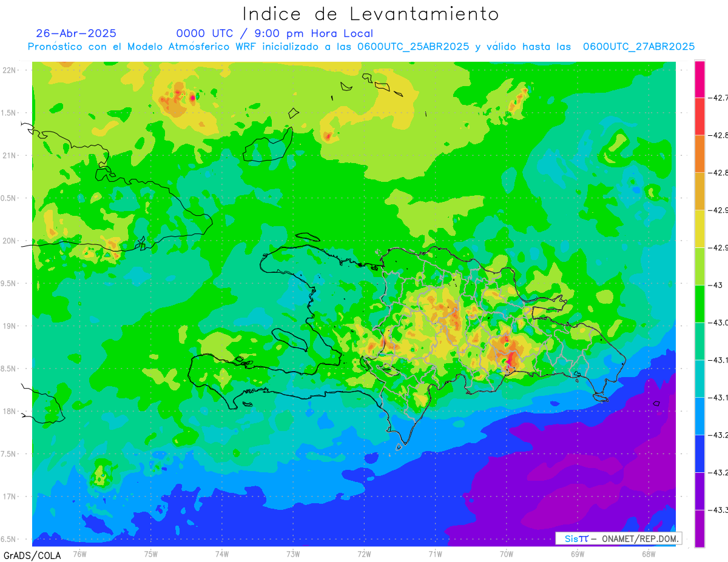Pick the gold legend color band
728x562 pixels.
click(699, 192)
